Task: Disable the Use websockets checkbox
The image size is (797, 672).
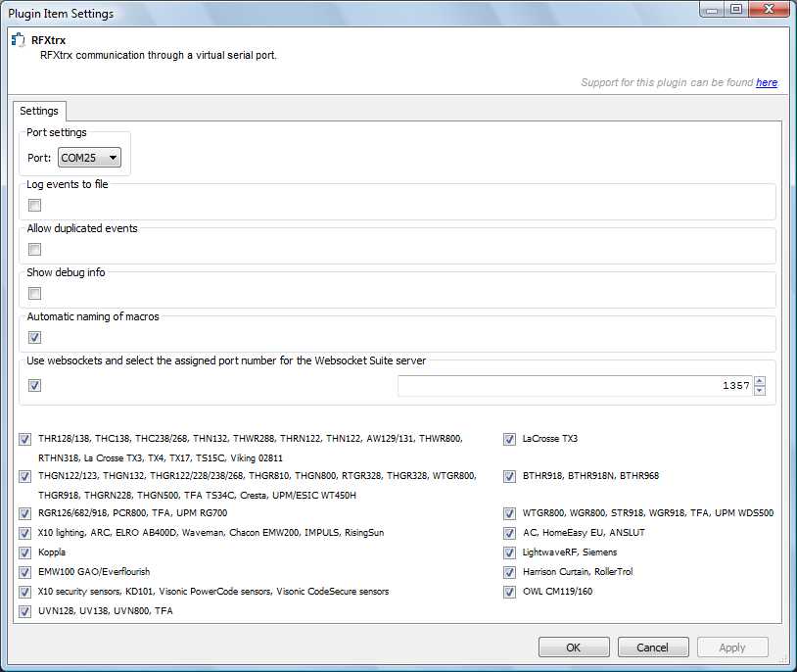Action: click(x=34, y=386)
